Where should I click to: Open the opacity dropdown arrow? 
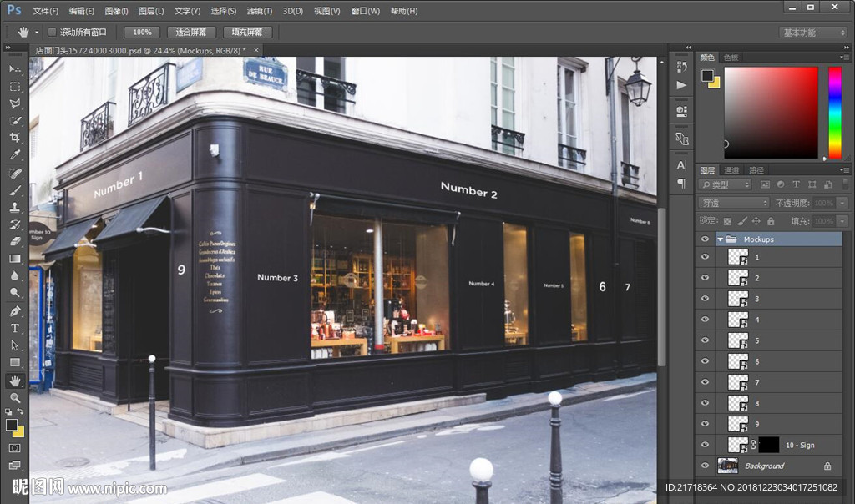click(842, 204)
